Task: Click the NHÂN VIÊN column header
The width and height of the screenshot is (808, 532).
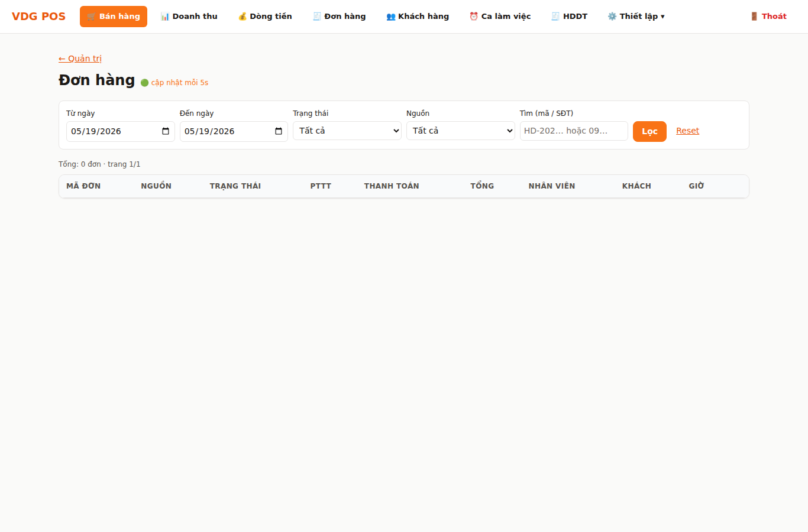Action: (x=552, y=186)
